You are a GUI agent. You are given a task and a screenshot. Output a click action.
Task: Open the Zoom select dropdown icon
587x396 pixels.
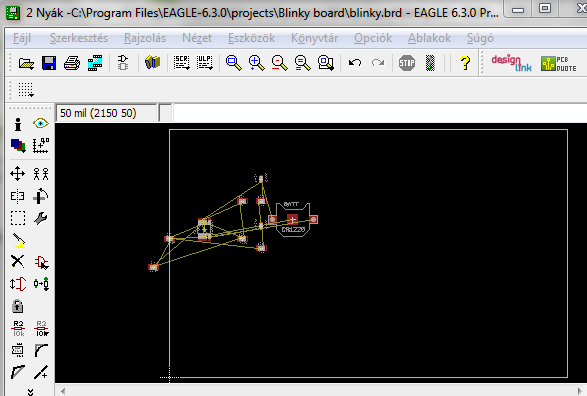(x=326, y=63)
